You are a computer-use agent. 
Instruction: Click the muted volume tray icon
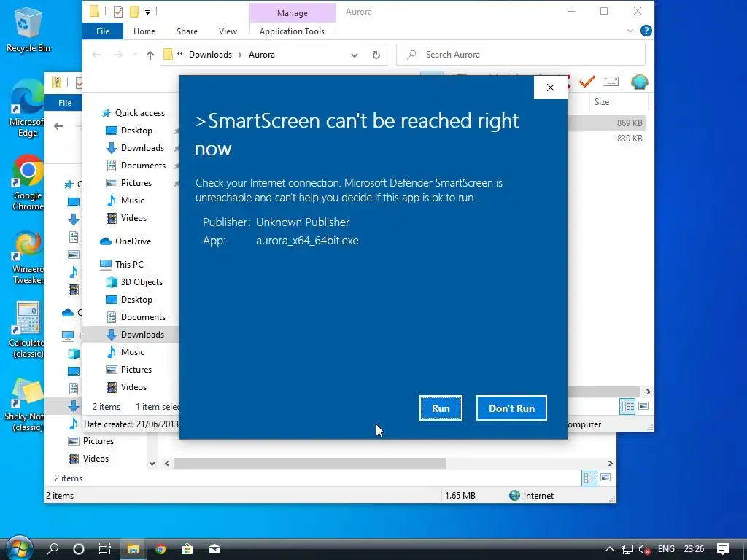coord(644,549)
